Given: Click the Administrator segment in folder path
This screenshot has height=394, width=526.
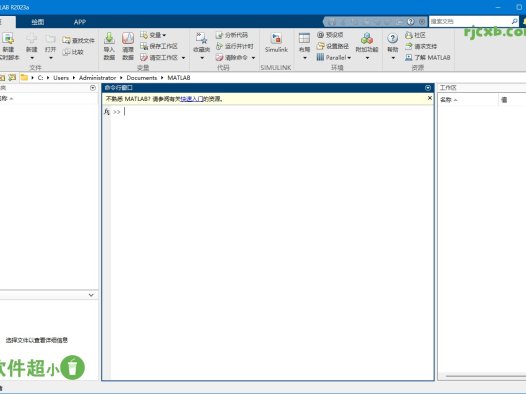Looking at the screenshot, I should point(97,78).
